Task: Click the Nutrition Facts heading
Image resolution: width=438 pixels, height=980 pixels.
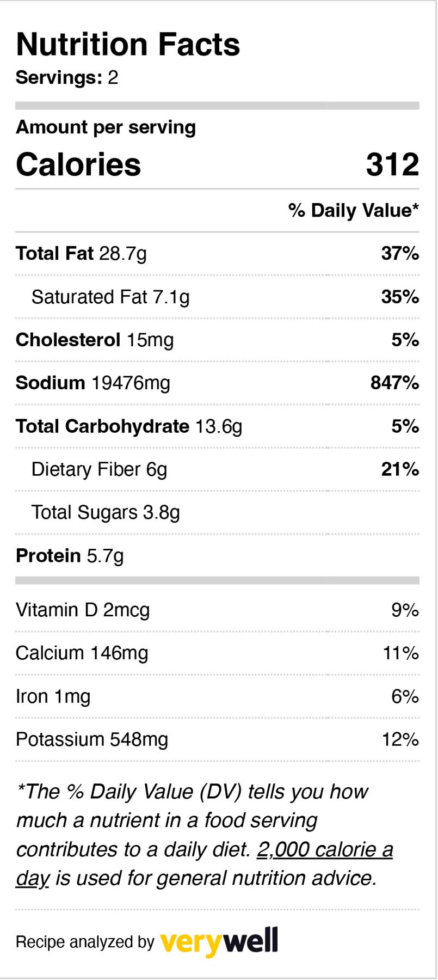Action: coord(128,44)
